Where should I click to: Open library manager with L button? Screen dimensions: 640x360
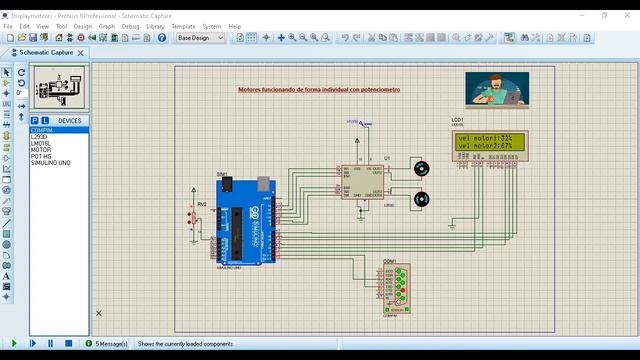[x=45, y=120]
